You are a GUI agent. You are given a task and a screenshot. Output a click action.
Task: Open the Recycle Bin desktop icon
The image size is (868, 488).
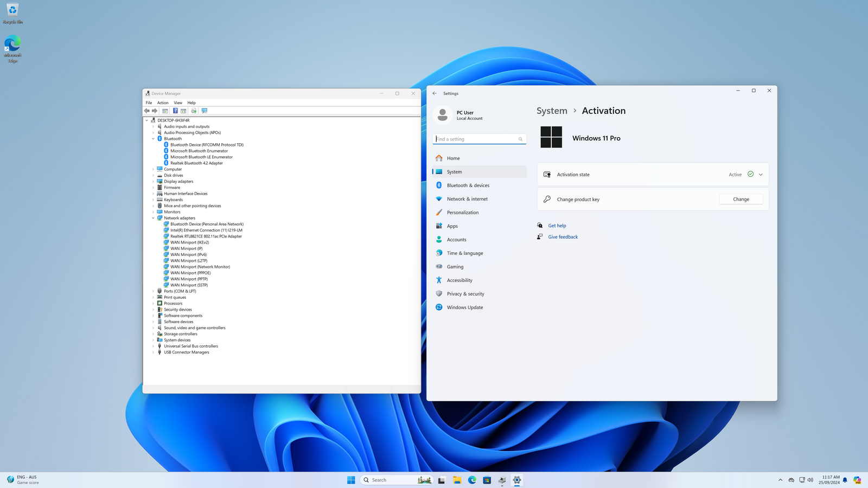[12, 14]
